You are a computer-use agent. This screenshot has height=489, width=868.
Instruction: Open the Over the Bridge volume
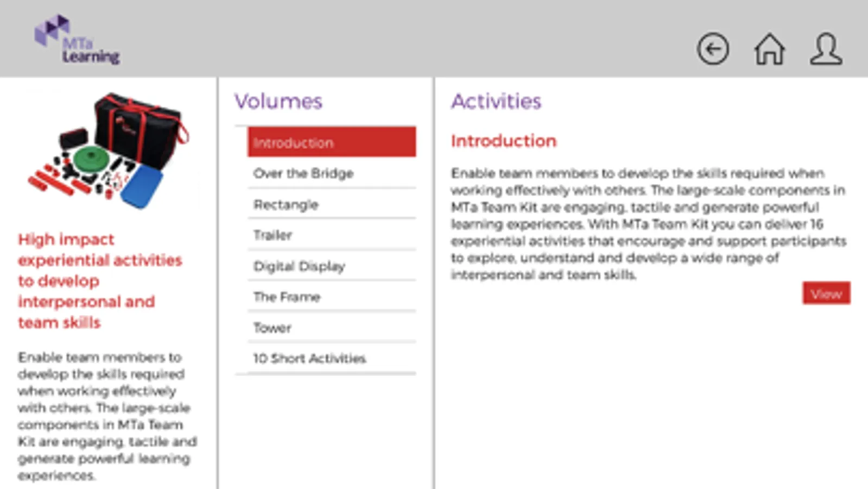click(332, 173)
